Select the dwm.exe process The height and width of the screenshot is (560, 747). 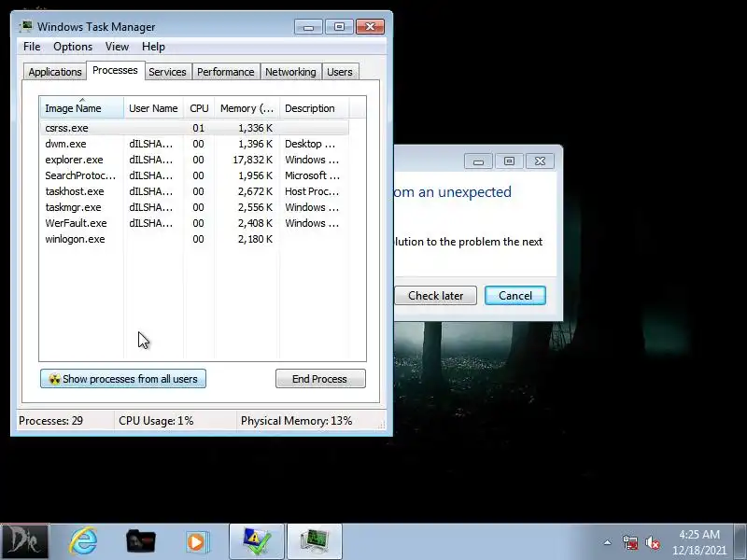click(194, 144)
